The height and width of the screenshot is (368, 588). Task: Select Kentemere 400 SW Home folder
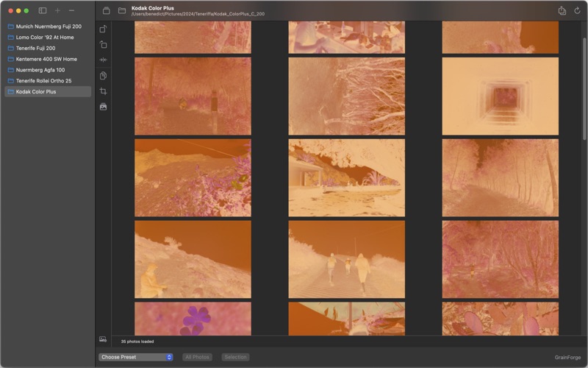48,59
